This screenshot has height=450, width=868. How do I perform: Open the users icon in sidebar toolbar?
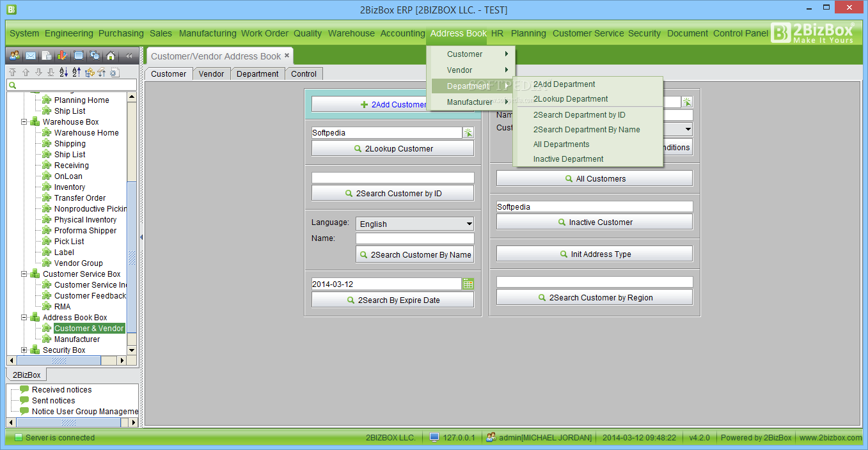(15, 56)
